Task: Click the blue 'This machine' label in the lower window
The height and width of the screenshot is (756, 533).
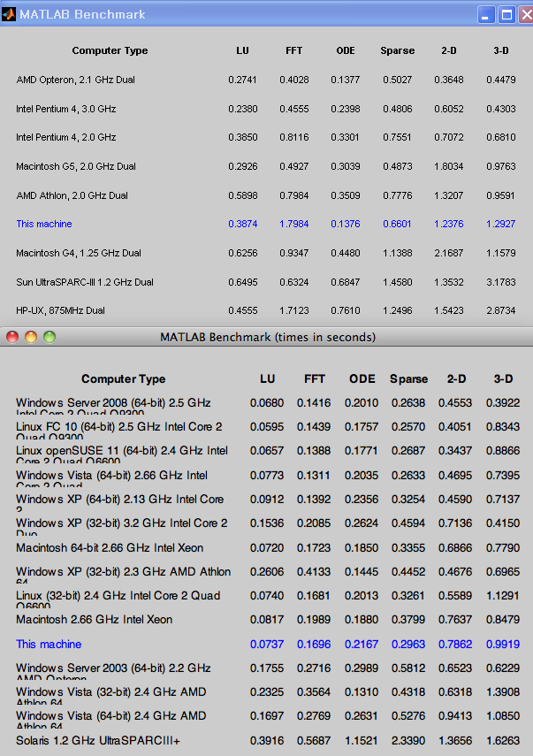Action: (x=49, y=644)
